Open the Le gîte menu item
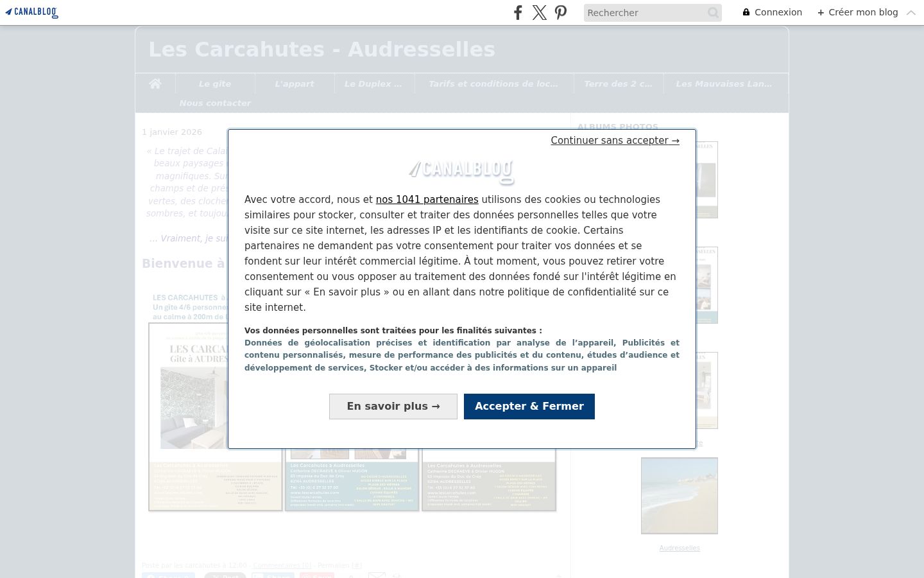The image size is (924, 578). 214,83
